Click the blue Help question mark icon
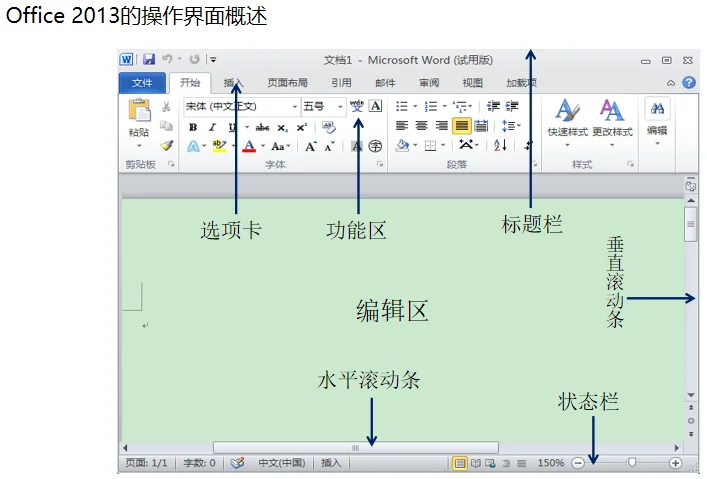Screen dimensions: 707x479 click(689, 83)
